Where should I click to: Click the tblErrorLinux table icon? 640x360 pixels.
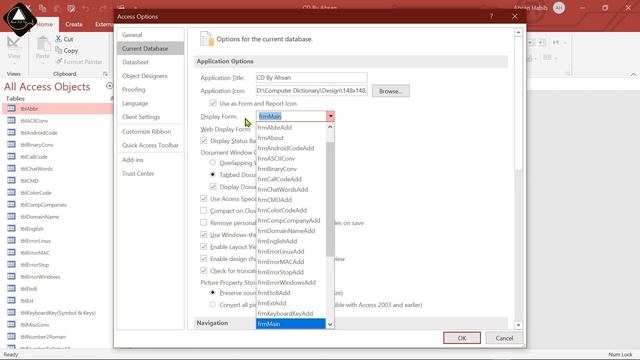pyautogui.click(x=11, y=240)
